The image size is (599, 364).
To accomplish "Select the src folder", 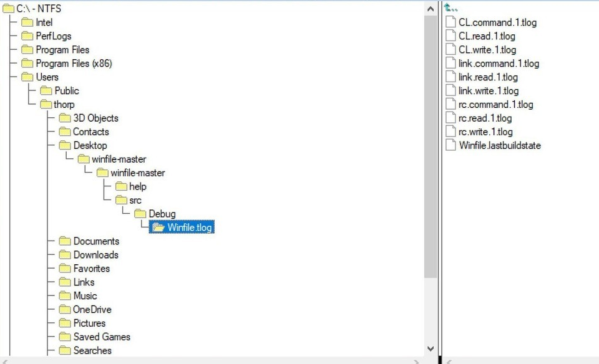I will coord(135,200).
